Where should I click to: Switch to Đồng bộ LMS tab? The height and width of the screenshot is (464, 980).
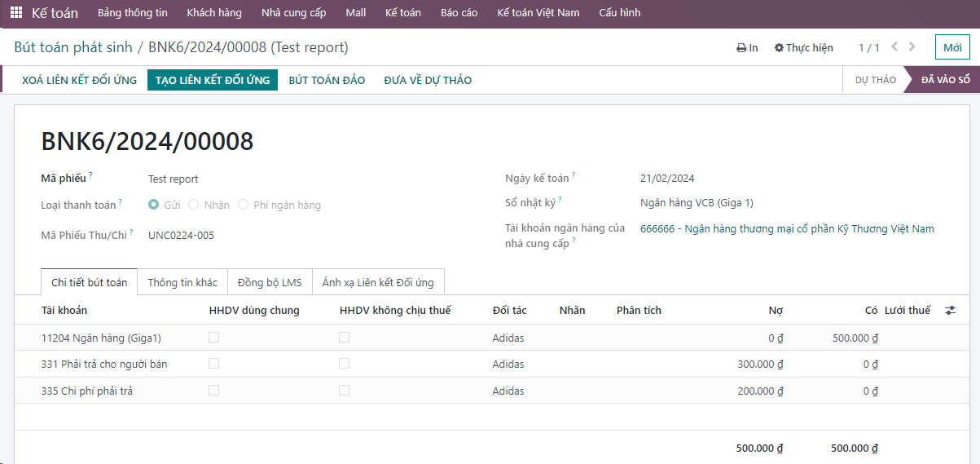270,282
